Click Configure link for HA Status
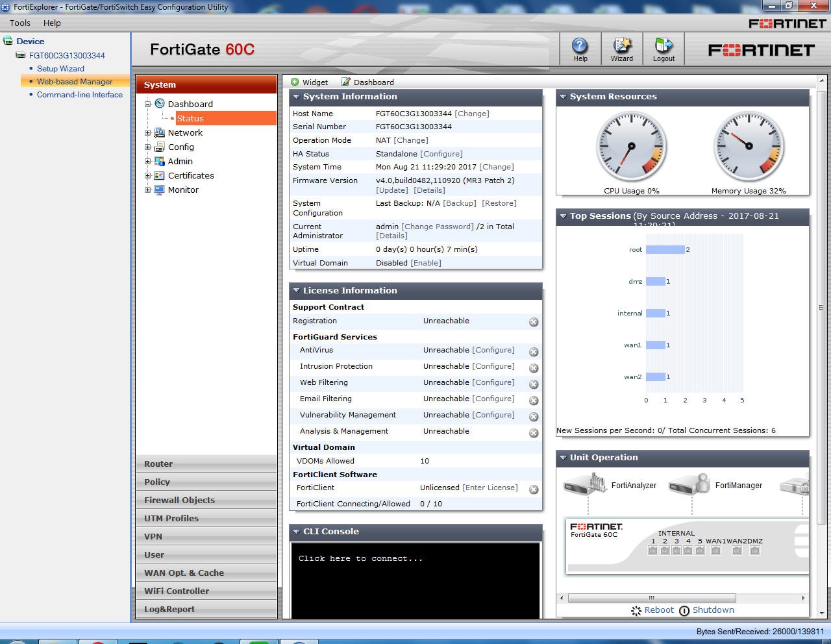The height and width of the screenshot is (644, 831). click(441, 154)
